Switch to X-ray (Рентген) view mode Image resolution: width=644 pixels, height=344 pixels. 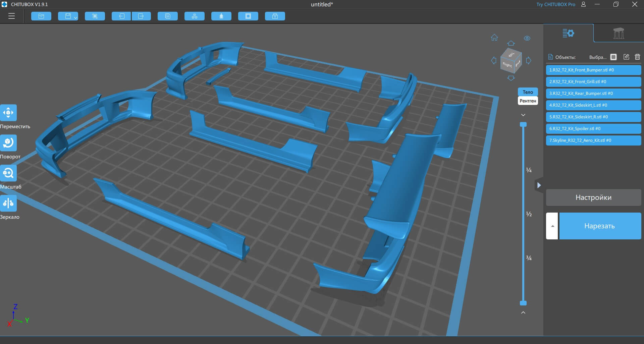(x=528, y=101)
